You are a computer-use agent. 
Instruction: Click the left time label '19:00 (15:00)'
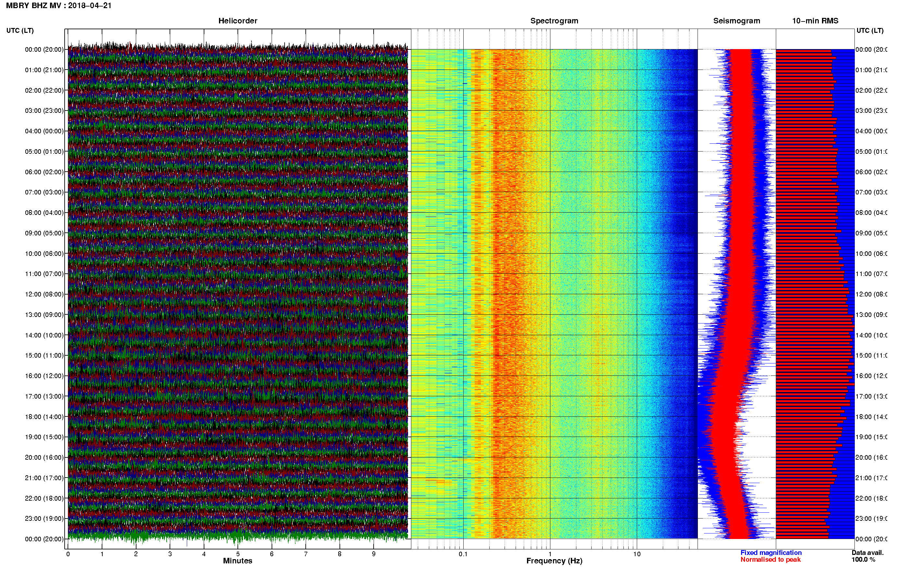[44, 437]
